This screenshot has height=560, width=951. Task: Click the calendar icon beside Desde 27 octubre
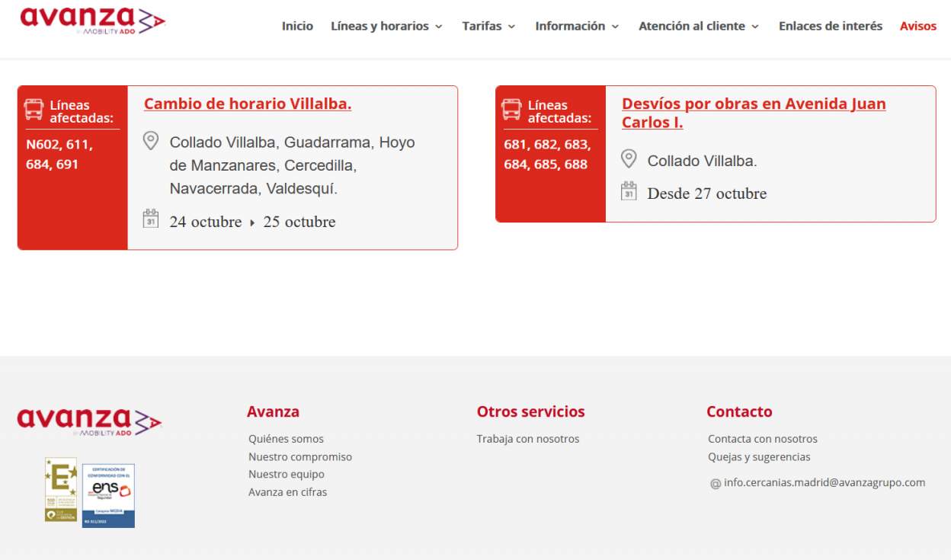pyautogui.click(x=629, y=190)
